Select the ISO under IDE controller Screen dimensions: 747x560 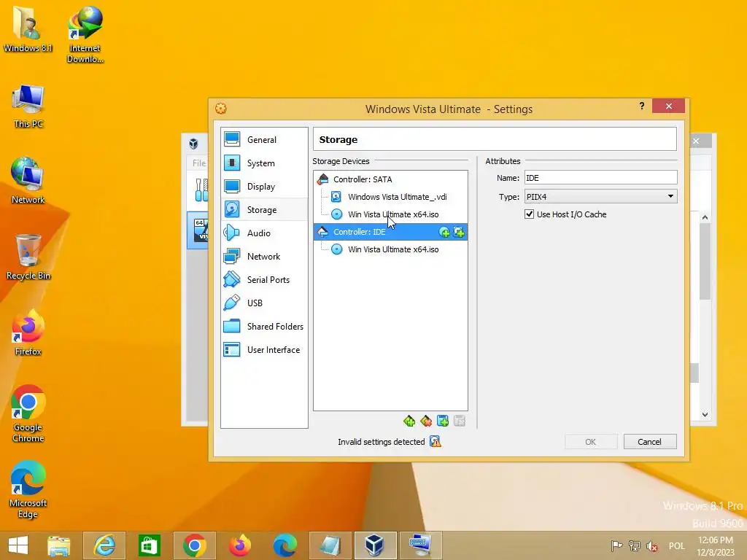click(x=390, y=249)
